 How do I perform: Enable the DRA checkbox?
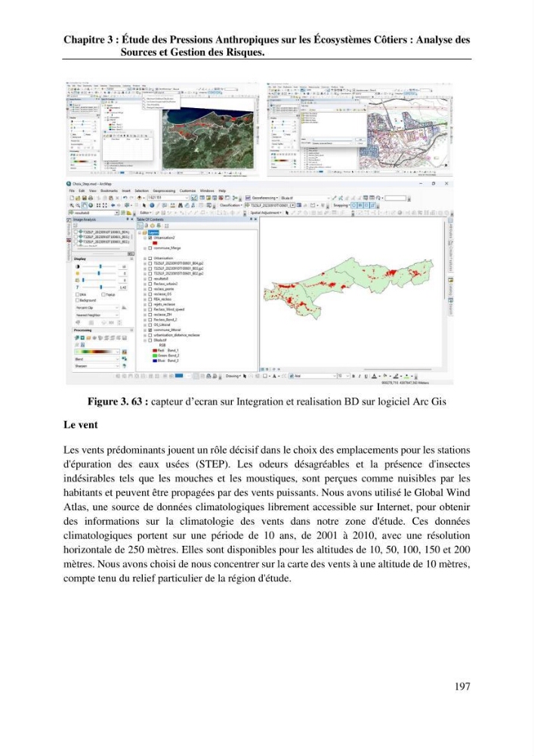point(78,295)
